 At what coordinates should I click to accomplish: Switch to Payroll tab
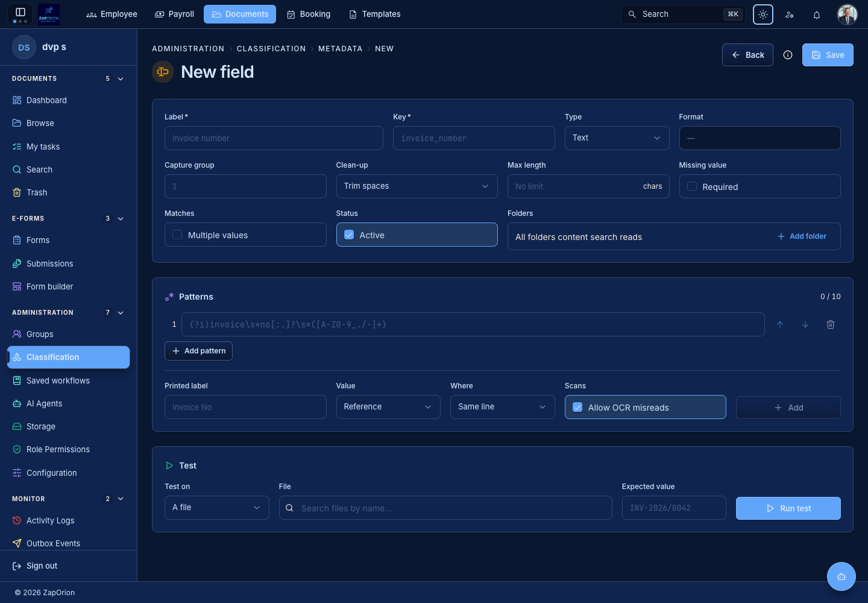174,14
